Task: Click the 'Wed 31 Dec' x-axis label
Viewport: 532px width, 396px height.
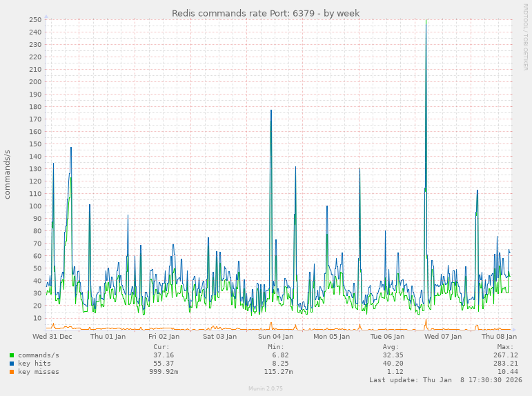Action: (52, 337)
